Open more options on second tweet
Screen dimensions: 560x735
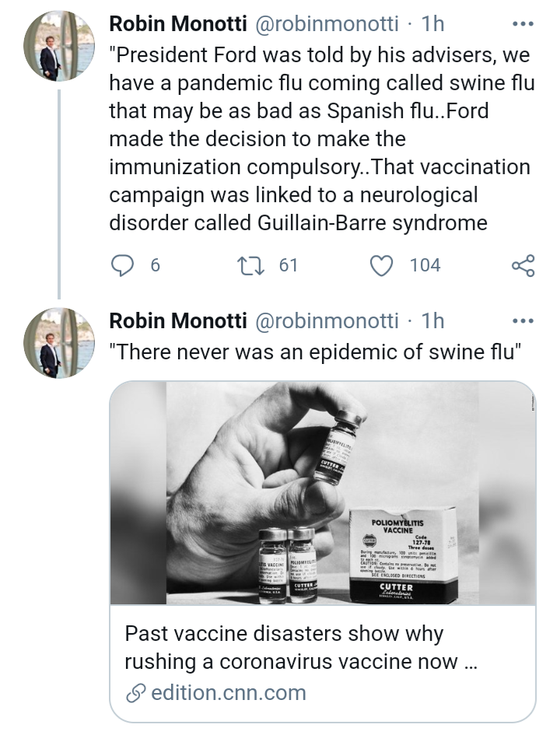(x=523, y=320)
